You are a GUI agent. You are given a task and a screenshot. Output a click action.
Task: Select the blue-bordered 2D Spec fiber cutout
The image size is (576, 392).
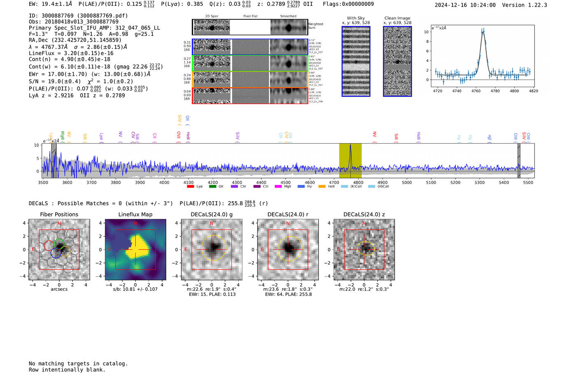coord(212,47)
